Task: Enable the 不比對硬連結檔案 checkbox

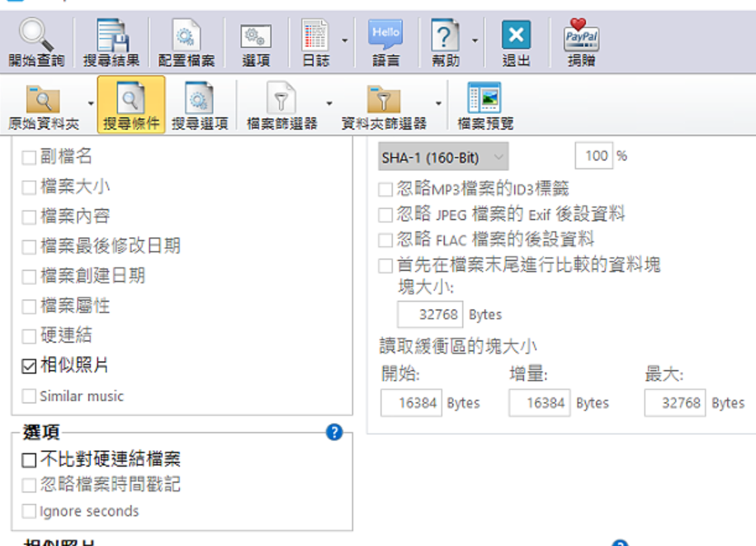Action: click(29, 459)
